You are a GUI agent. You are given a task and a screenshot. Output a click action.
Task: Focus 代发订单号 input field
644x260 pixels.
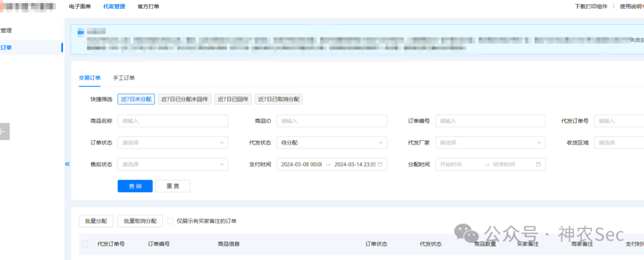(x=619, y=121)
